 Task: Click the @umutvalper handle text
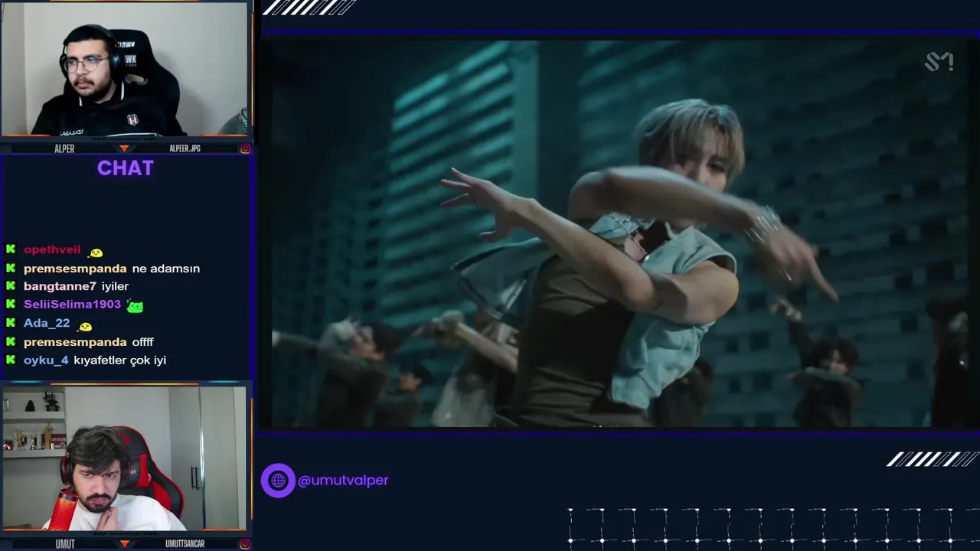point(343,481)
